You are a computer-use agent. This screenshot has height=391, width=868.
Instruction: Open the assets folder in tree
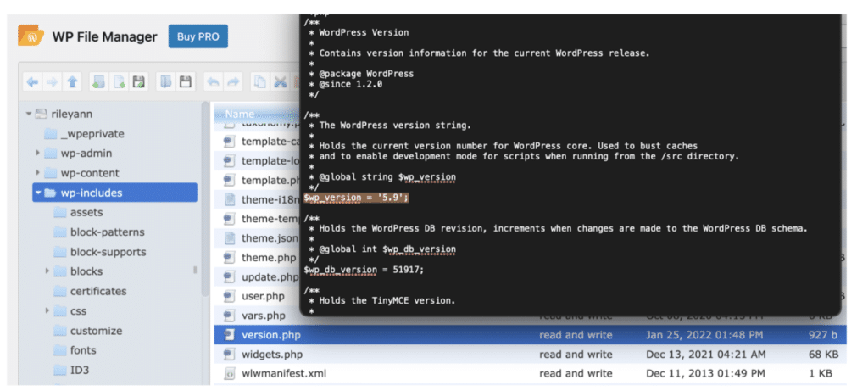(86, 212)
